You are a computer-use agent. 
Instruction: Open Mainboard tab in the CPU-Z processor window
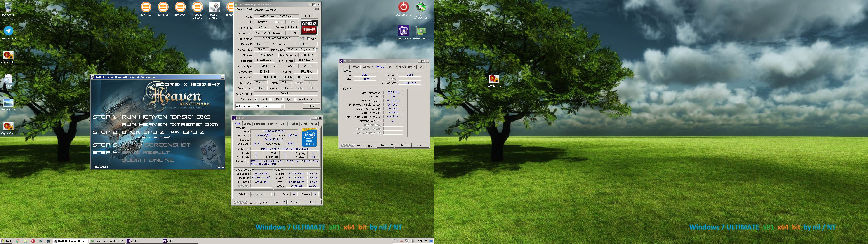[260, 124]
